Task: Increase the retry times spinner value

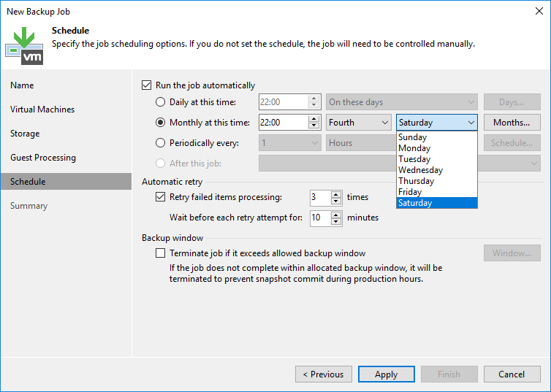Action: [336, 193]
